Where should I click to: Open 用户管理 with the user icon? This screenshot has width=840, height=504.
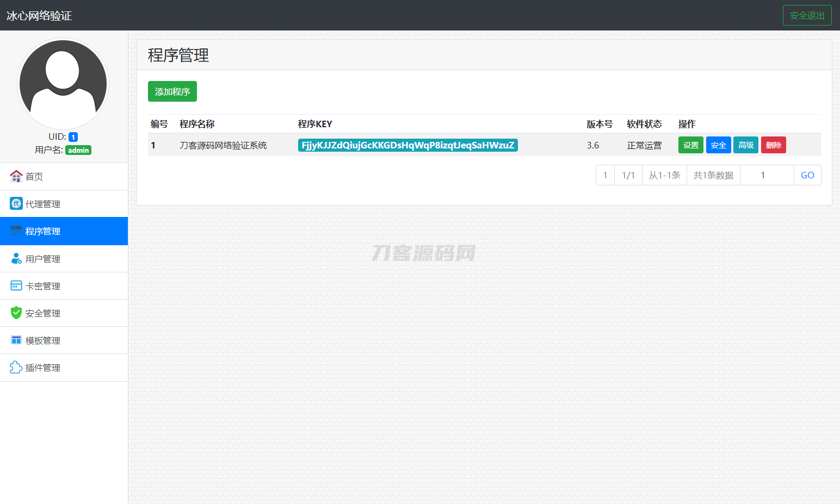pyautogui.click(x=16, y=258)
